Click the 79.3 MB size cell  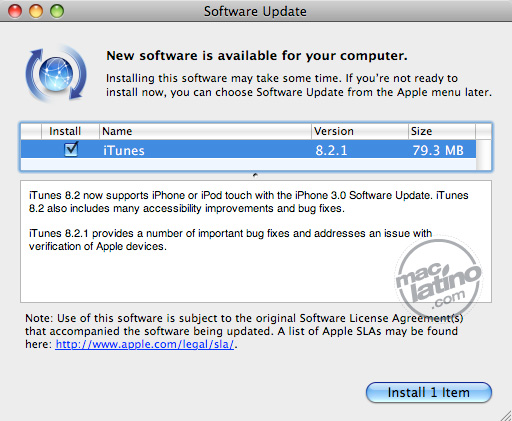pos(438,150)
